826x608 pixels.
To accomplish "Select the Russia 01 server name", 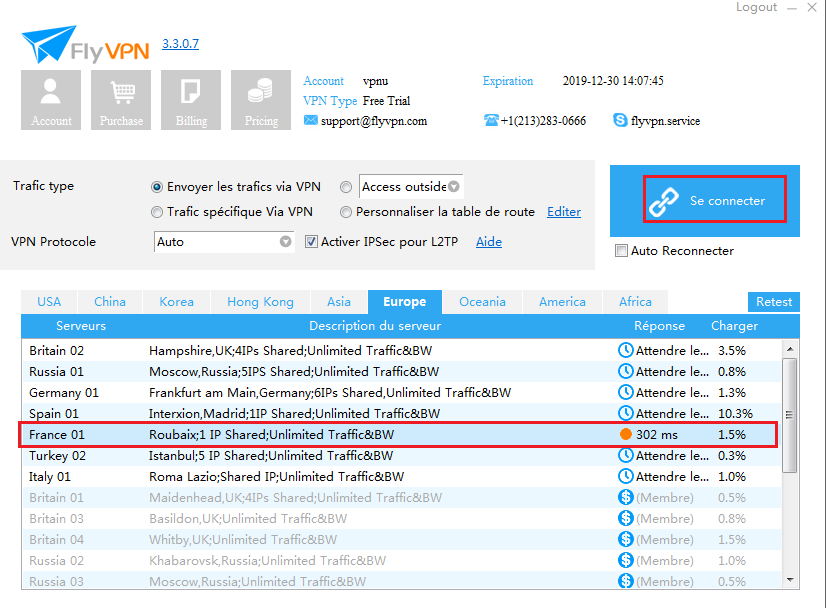I will tap(56, 372).
